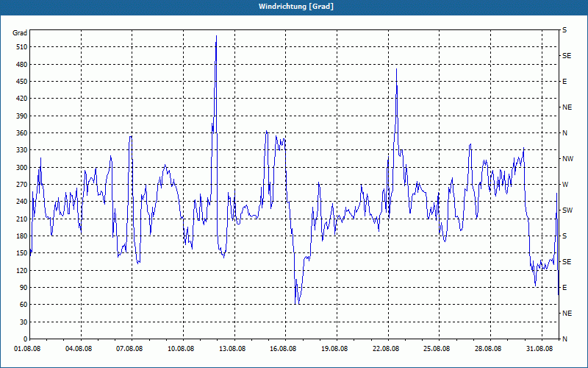This screenshot has height=368, width=588.
Task: Click the date label "19.08.08"
Action: tap(334, 349)
